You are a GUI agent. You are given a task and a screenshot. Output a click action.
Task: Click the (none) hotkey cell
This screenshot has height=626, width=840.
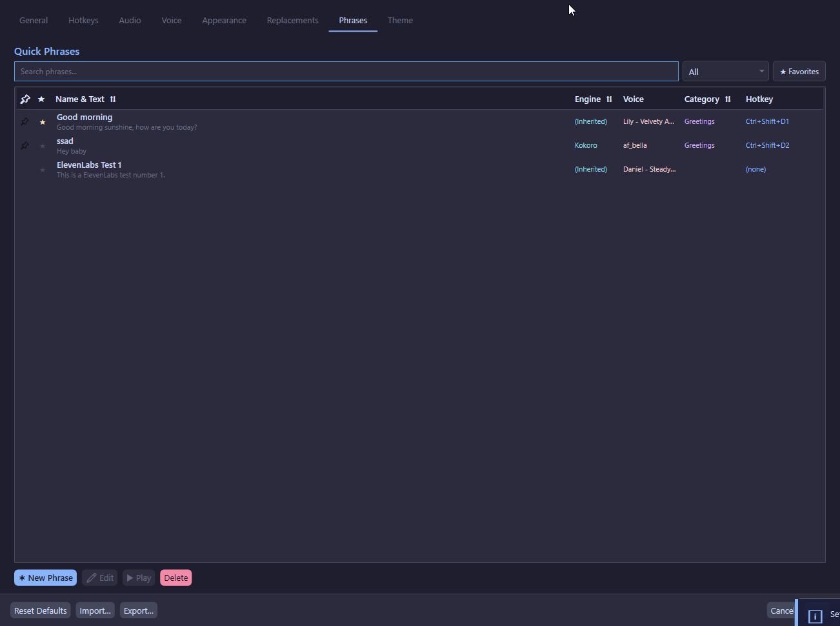click(755, 169)
